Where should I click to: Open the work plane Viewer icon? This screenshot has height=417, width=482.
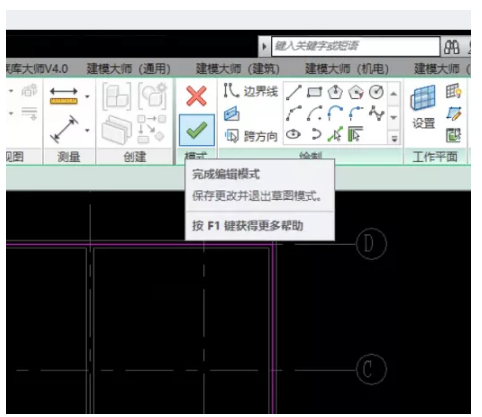tap(453, 135)
